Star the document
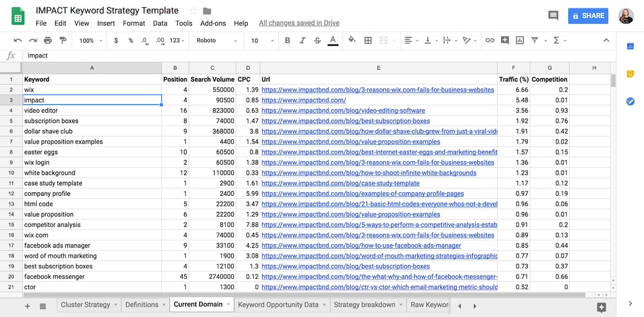The width and height of the screenshot is (644, 317). 193,11
